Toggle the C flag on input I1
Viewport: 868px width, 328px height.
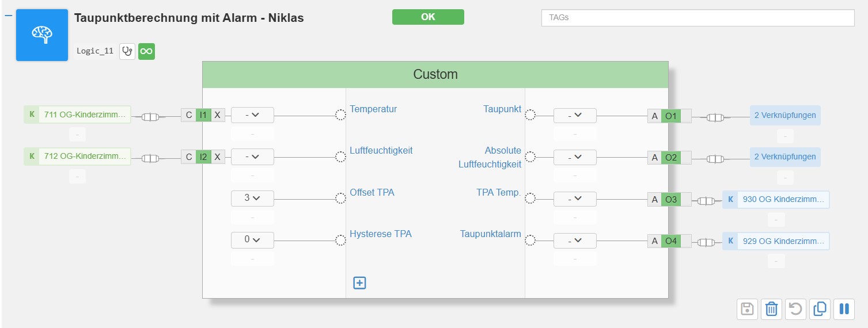(x=188, y=115)
